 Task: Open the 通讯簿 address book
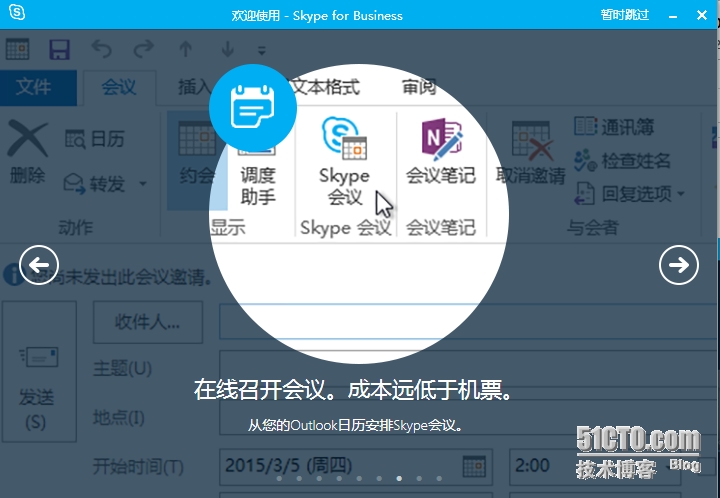click(x=614, y=127)
